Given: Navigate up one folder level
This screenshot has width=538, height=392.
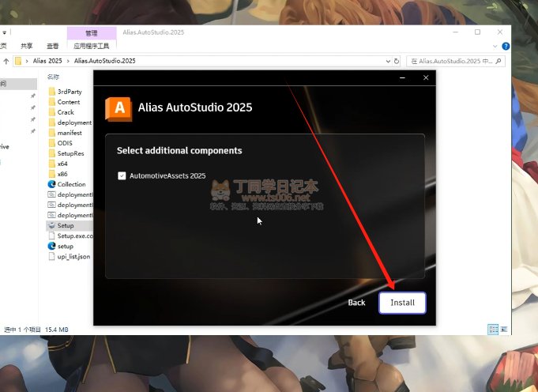Looking at the screenshot, I should 6,62.
